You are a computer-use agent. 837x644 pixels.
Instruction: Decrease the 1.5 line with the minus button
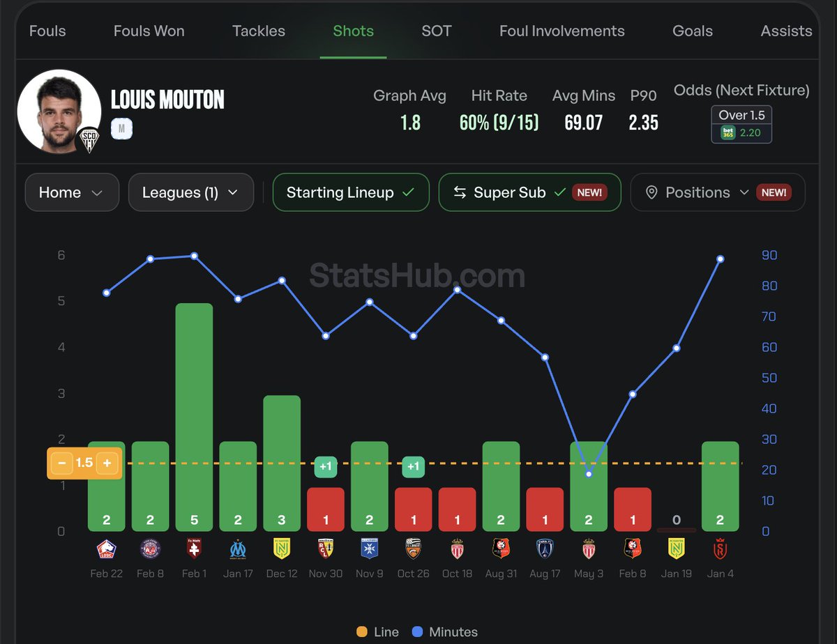click(x=63, y=463)
